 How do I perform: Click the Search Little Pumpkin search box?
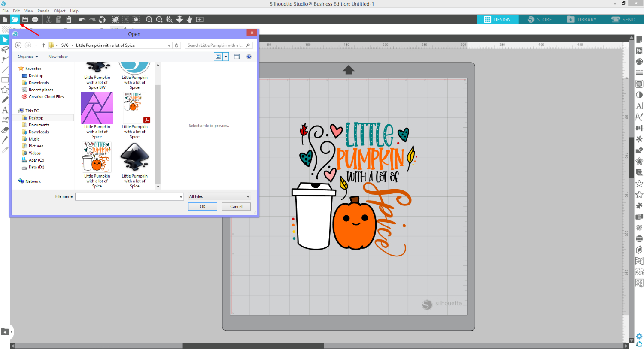[219, 45]
